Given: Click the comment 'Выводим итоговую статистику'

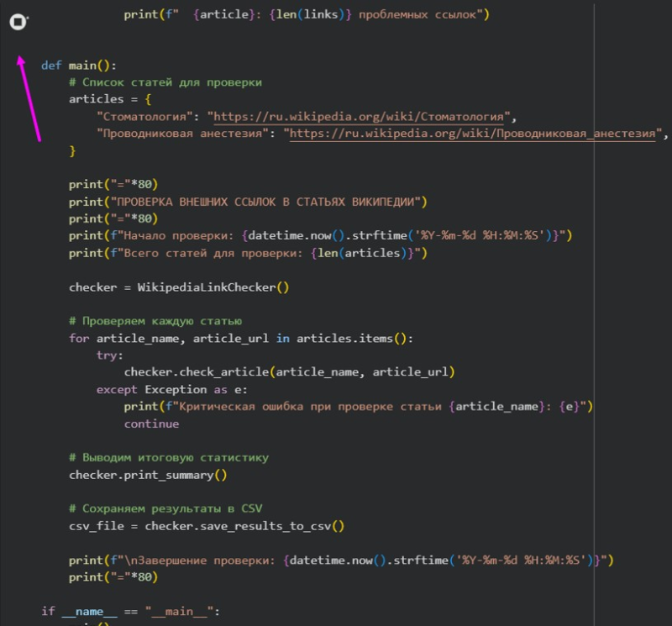Looking at the screenshot, I should coord(169,458).
